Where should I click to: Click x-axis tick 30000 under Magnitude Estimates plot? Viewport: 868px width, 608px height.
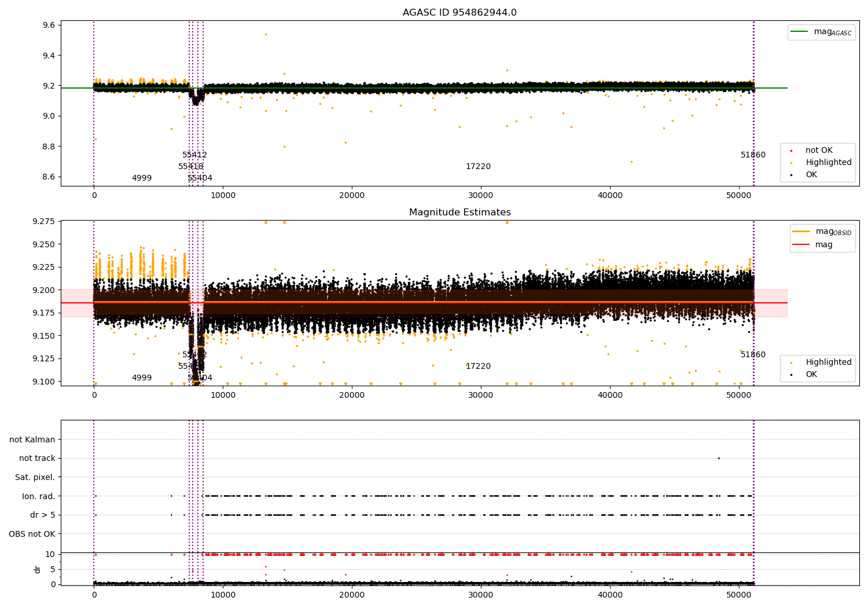(481, 395)
